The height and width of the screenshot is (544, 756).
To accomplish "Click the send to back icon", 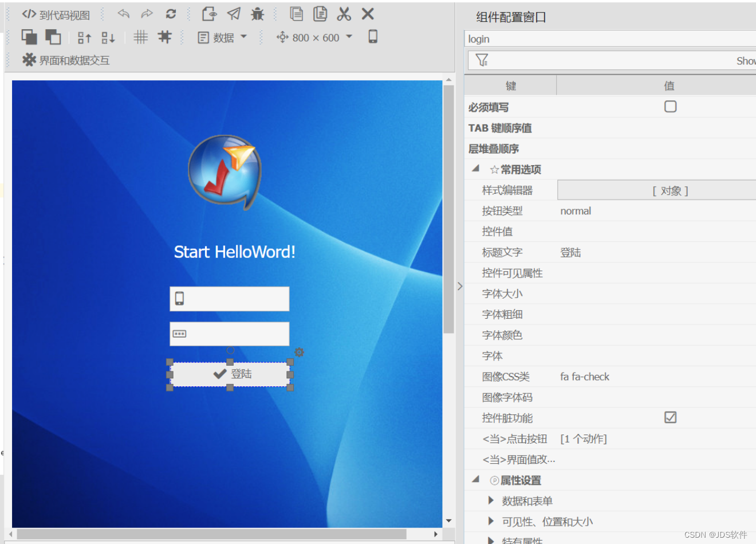I will click(53, 37).
